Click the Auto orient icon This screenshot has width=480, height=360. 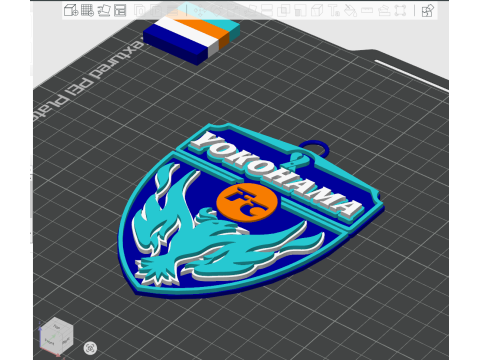104,10
